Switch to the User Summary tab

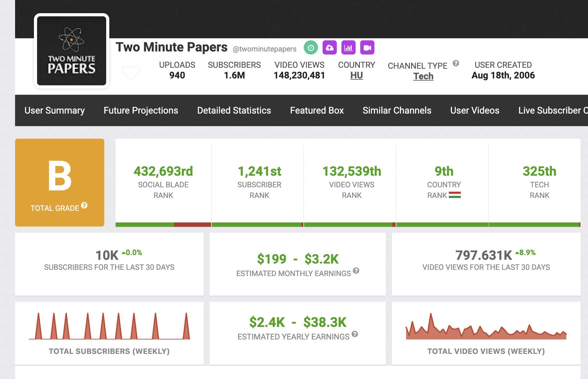[55, 110]
